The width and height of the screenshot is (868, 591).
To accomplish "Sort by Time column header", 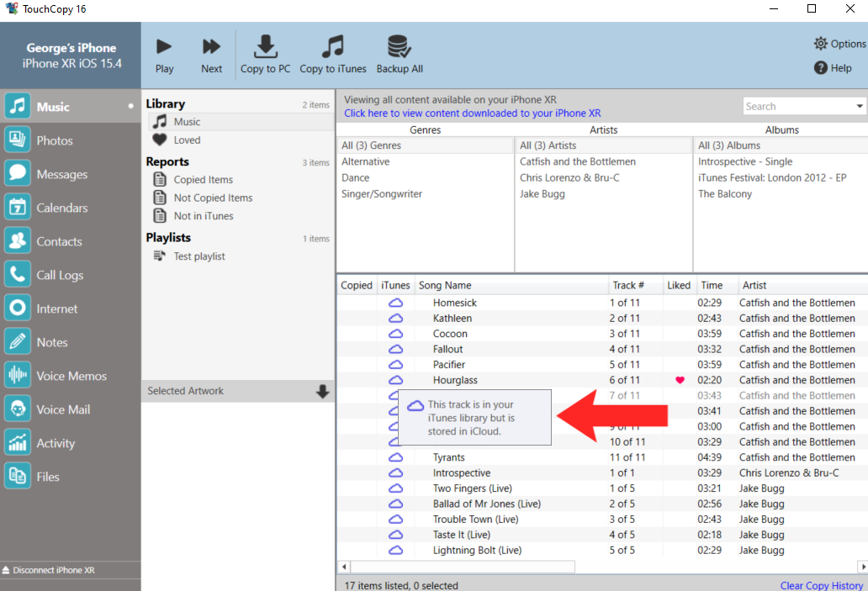I will pyautogui.click(x=717, y=285).
